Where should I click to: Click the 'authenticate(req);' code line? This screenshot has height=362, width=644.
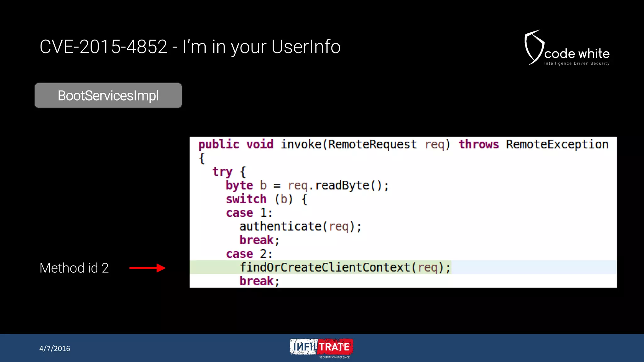pos(300,227)
